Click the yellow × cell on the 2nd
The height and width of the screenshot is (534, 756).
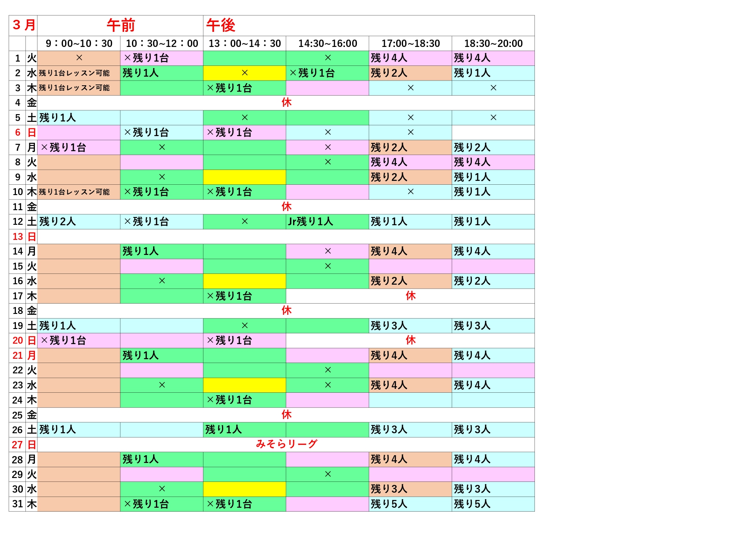click(x=244, y=73)
